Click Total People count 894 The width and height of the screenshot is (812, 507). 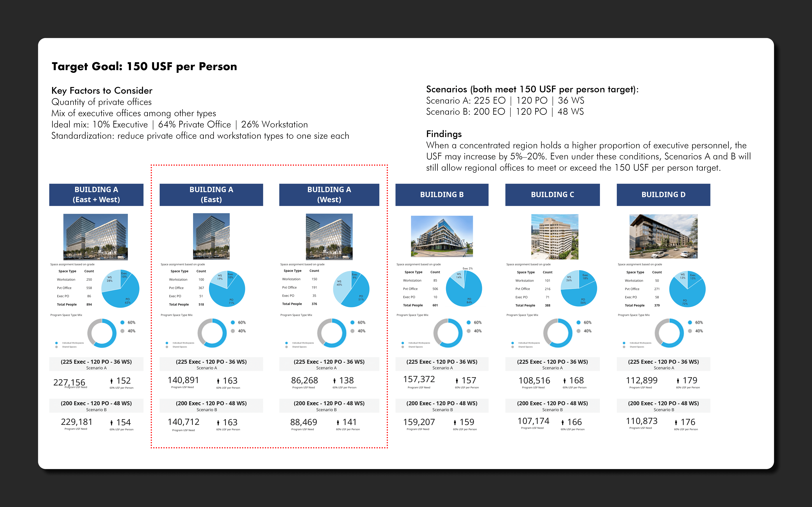coord(89,305)
